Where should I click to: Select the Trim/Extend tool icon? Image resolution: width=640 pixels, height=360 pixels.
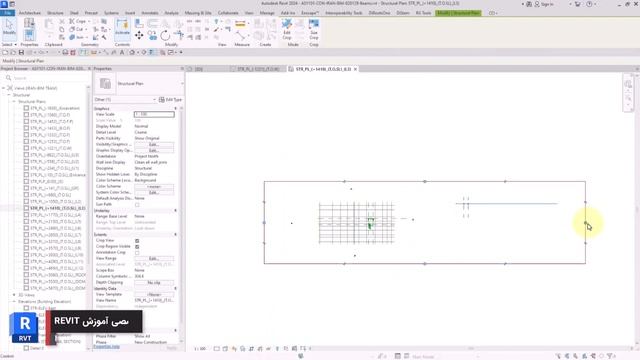click(178, 34)
